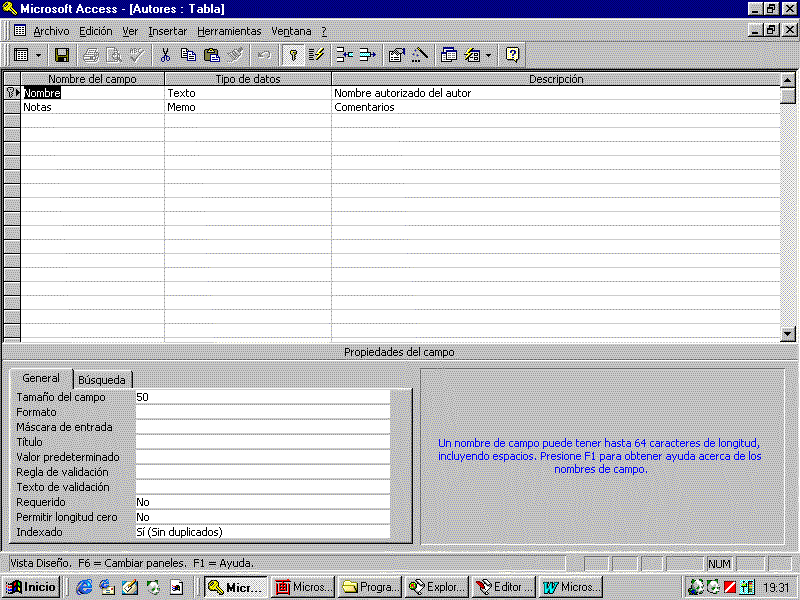Click the New Object icon

(x=472, y=55)
